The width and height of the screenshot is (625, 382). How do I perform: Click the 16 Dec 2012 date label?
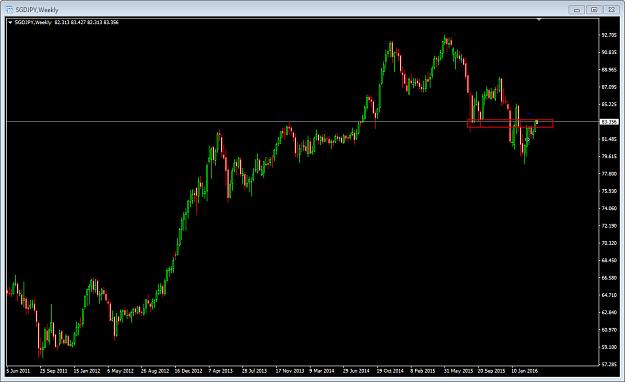point(189,371)
